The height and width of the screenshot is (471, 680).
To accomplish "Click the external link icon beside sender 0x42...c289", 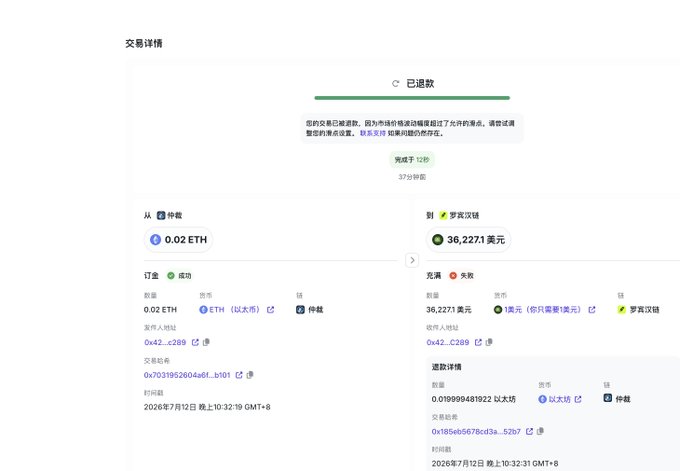I will [195, 342].
